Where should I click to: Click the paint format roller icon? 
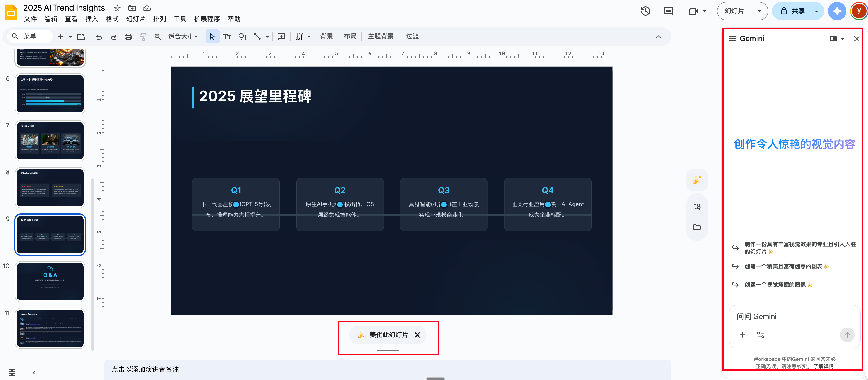point(143,37)
